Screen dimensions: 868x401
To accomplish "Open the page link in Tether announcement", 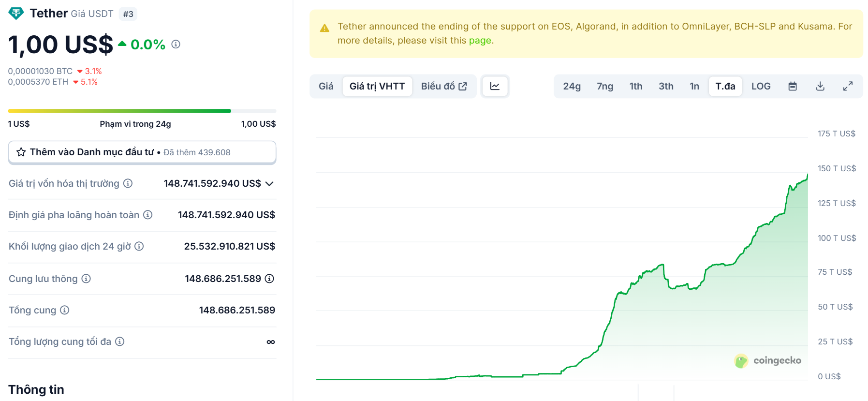I will click(x=480, y=41).
